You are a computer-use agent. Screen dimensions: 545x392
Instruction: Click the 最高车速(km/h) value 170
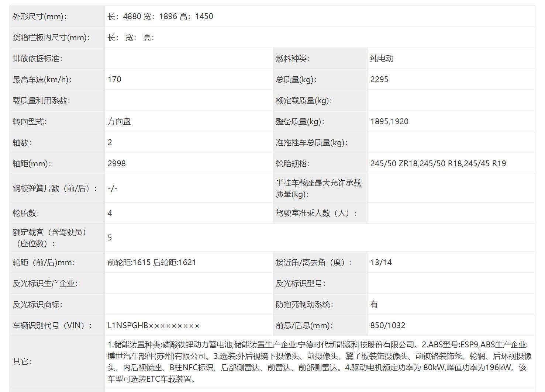(114, 80)
